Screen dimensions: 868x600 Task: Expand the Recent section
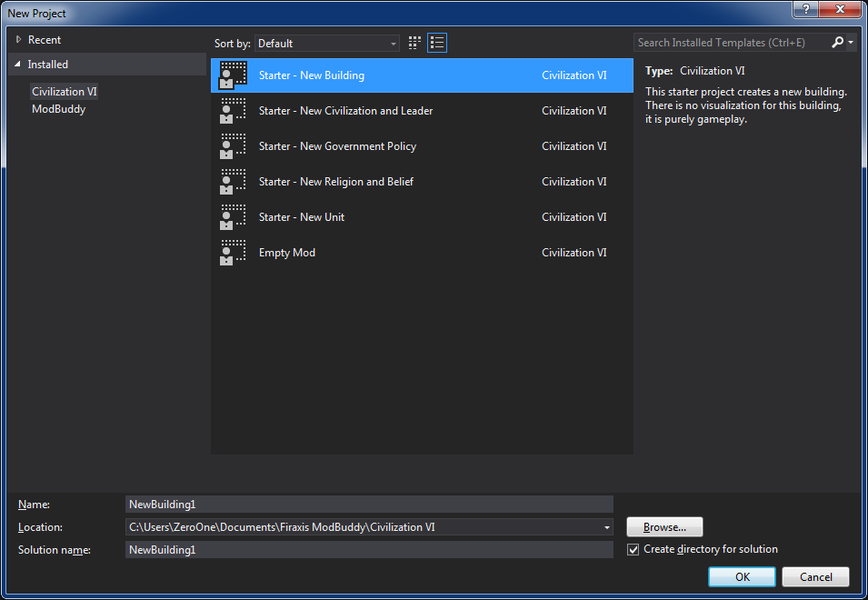coord(18,40)
